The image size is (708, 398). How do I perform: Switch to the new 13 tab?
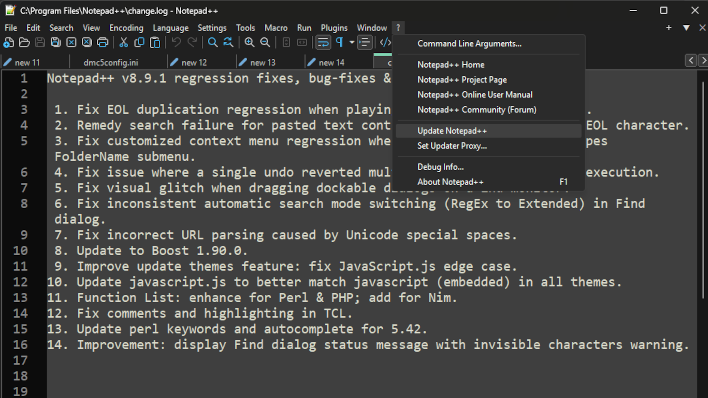click(270, 62)
